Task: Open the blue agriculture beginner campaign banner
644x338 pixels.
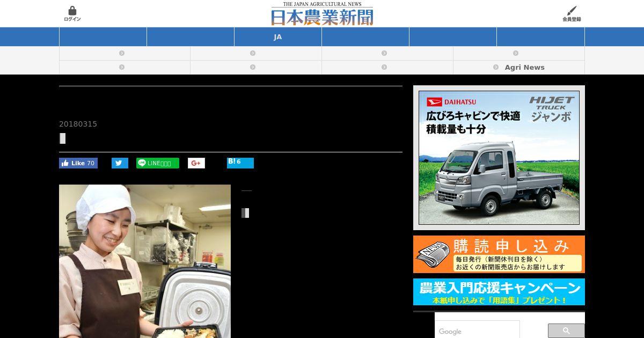Action: point(499,292)
